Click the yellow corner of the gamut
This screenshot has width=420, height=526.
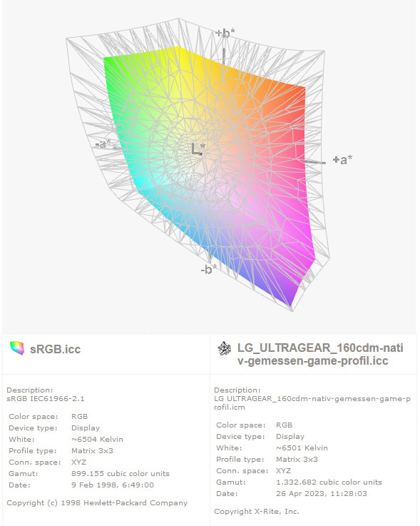pyautogui.click(x=178, y=49)
